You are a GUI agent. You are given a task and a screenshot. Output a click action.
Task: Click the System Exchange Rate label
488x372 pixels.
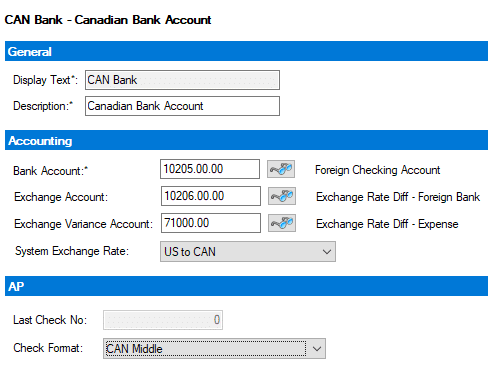point(72,251)
